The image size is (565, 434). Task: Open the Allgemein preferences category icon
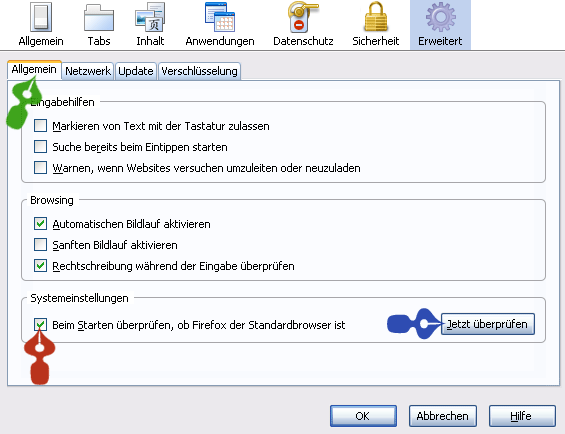(41, 25)
